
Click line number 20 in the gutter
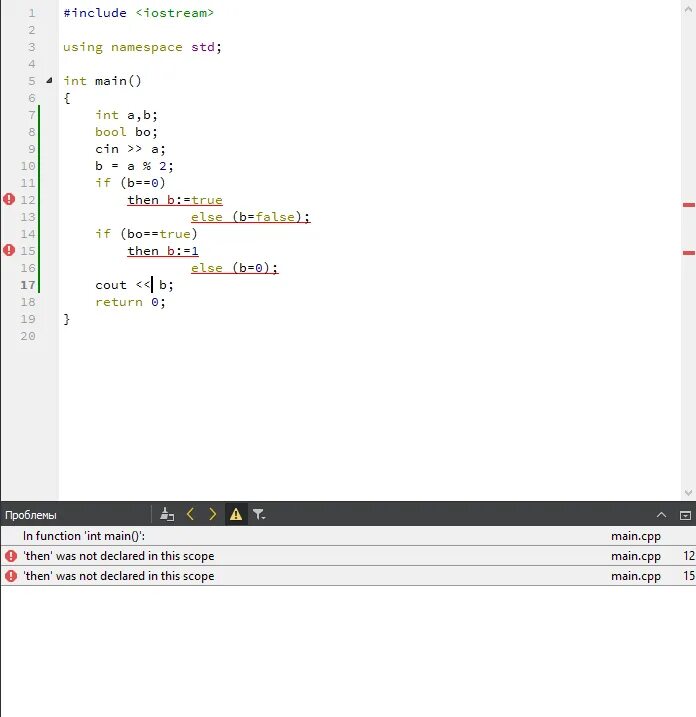(28, 336)
